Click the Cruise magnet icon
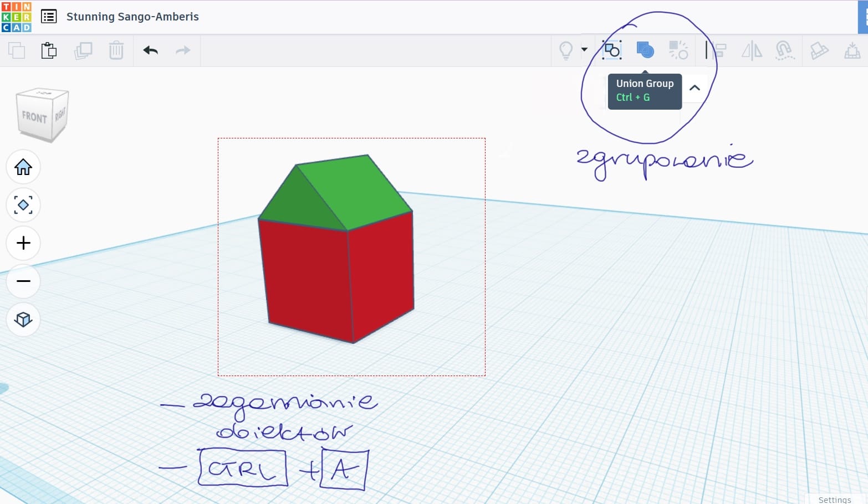Viewport: 868px width, 504px height. click(x=784, y=50)
